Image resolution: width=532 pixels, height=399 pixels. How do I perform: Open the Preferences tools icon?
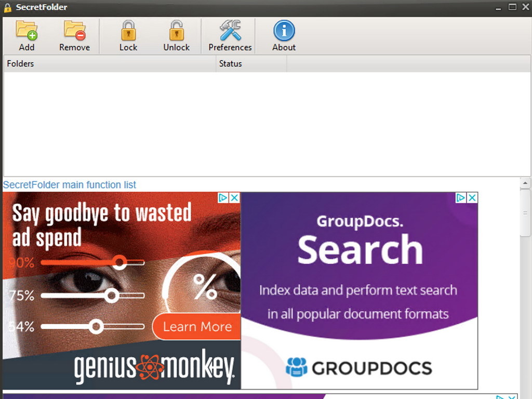[230, 30]
